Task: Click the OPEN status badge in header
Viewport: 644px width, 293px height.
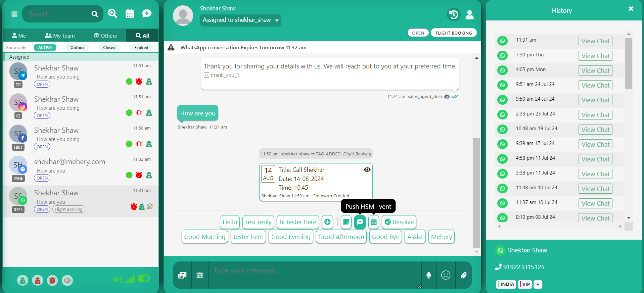Action: pos(418,33)
